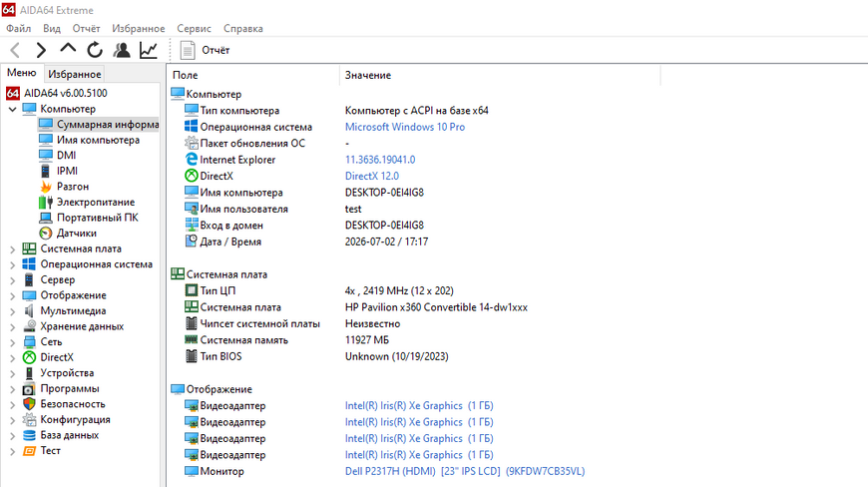Expand the Системная плата tree node

point(12,249)
